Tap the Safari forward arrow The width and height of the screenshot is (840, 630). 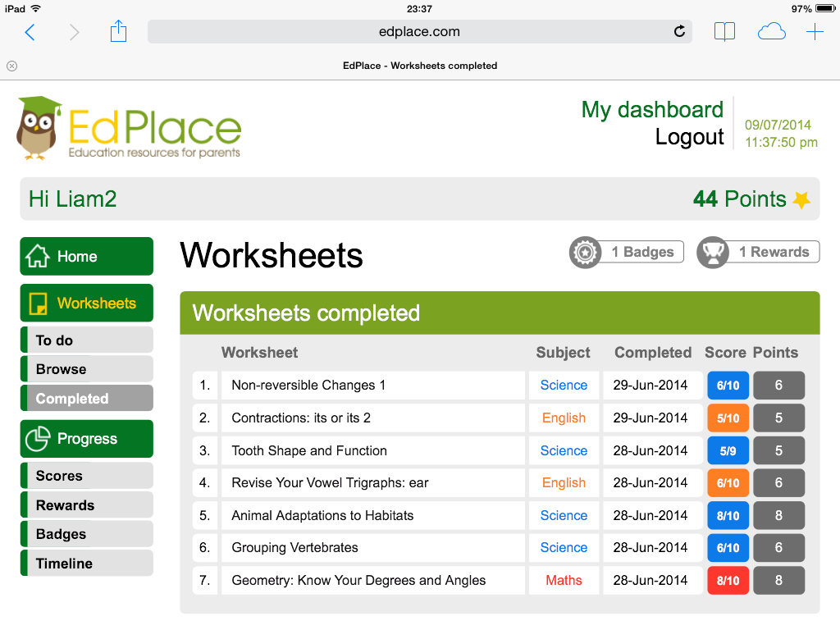click(74, 32)
